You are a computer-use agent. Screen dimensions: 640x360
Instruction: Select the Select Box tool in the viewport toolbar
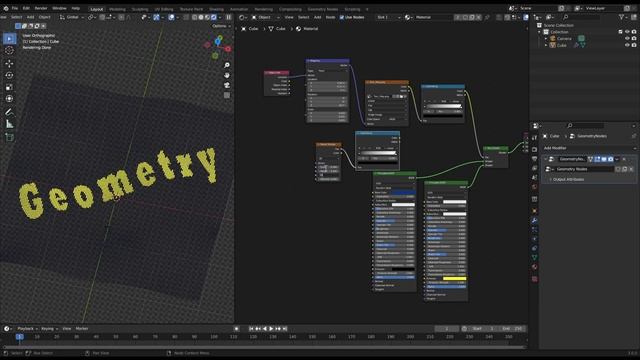(9, 38)
